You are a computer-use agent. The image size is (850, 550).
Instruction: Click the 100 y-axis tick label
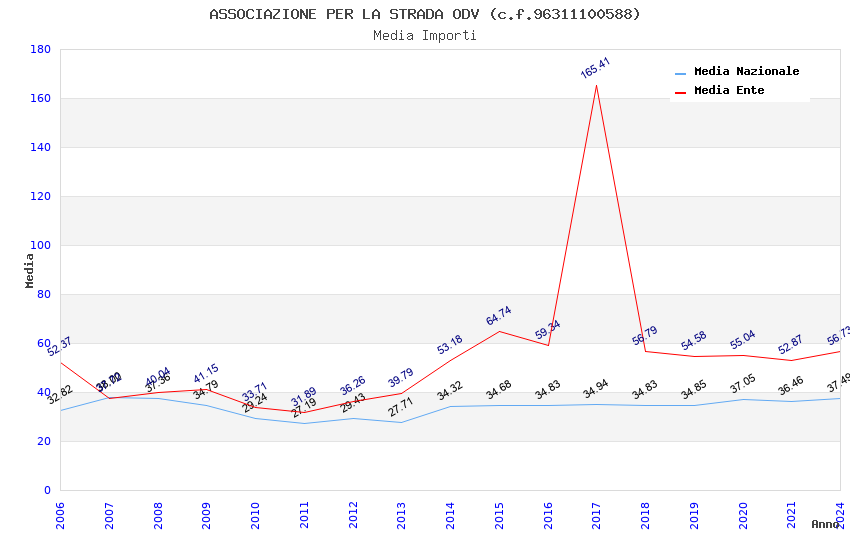[x=41, y=245]
